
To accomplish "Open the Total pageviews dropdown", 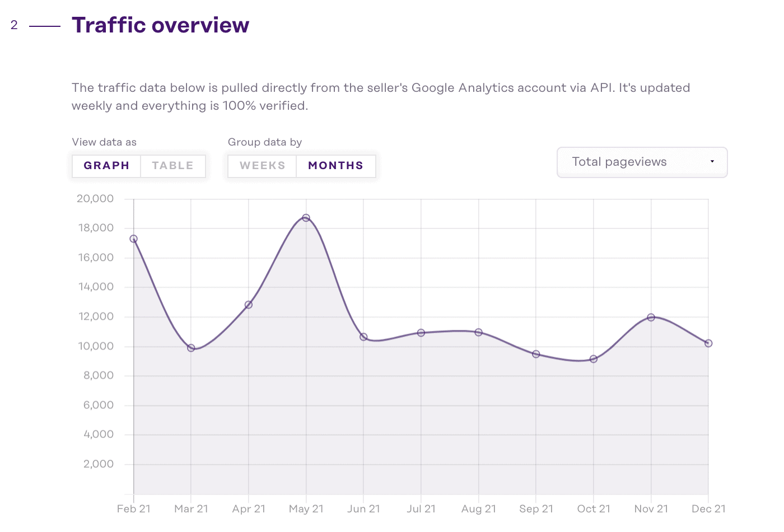I will pos(642,162).
